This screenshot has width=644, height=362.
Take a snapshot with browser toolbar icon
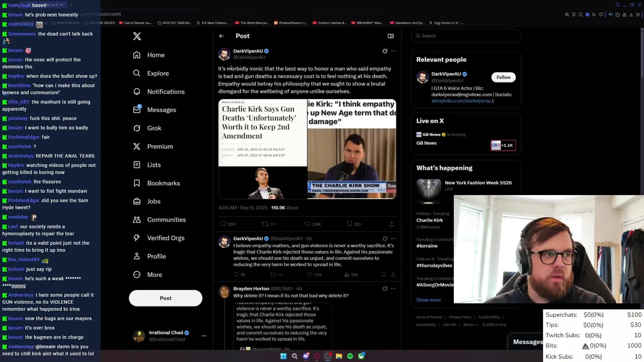[581, 15]
